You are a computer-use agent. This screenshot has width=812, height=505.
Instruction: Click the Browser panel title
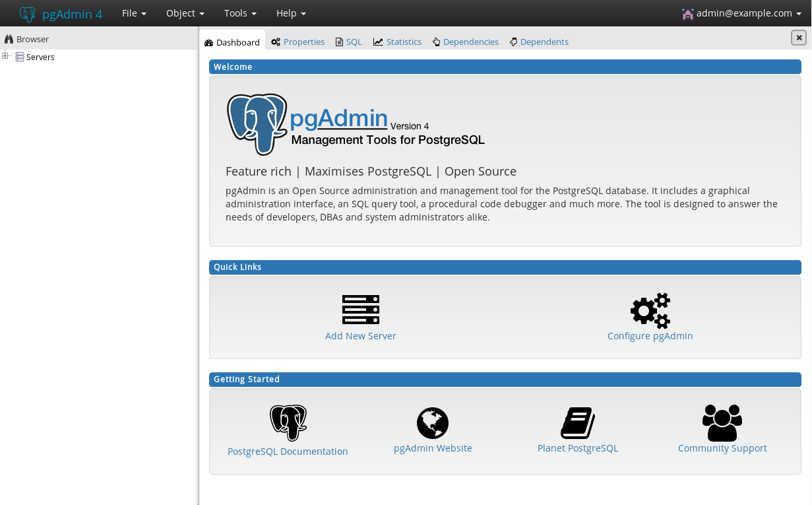[x=33, y=39]
